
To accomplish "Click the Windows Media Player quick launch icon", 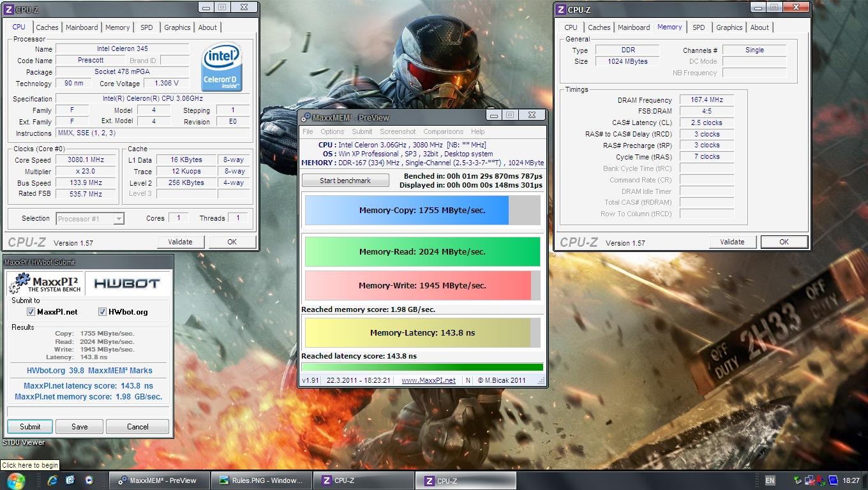I will (x=89, y=480).
